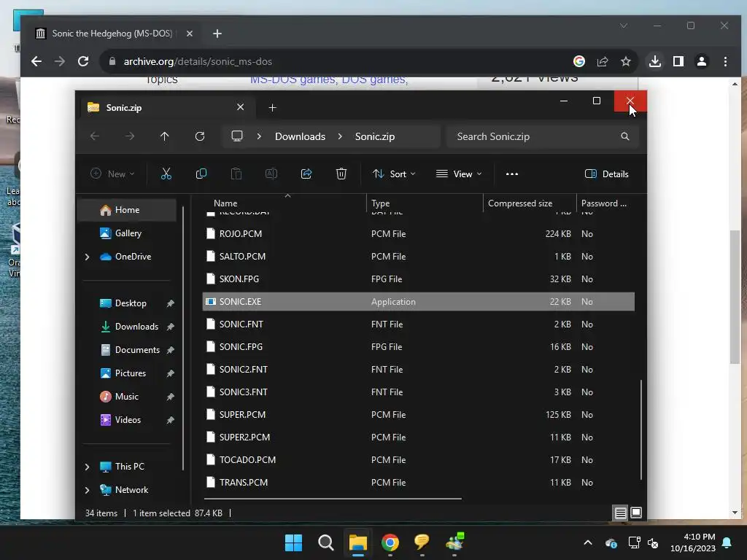Select the SKON.FPG file

point(418,279)
